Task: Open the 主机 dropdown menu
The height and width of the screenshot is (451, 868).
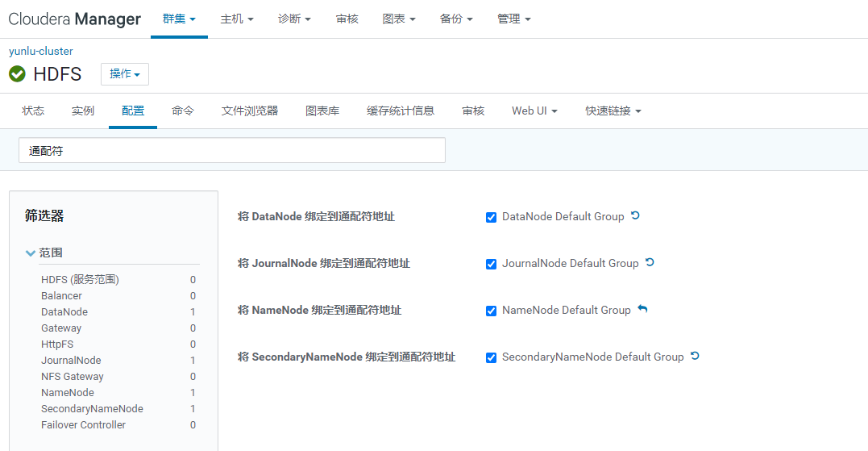Action: pyautogui.click(x=236, y=19)
